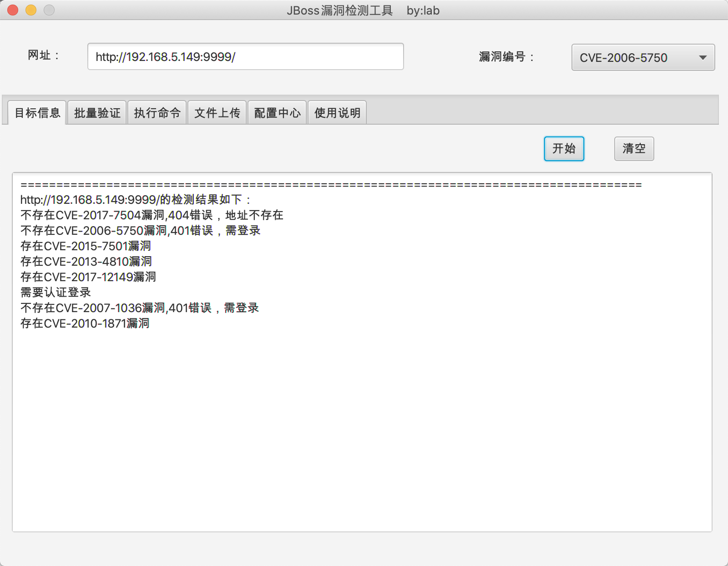The image size is (728, 566).
Task: Open the 执行命令 tab
Action: 157,112
